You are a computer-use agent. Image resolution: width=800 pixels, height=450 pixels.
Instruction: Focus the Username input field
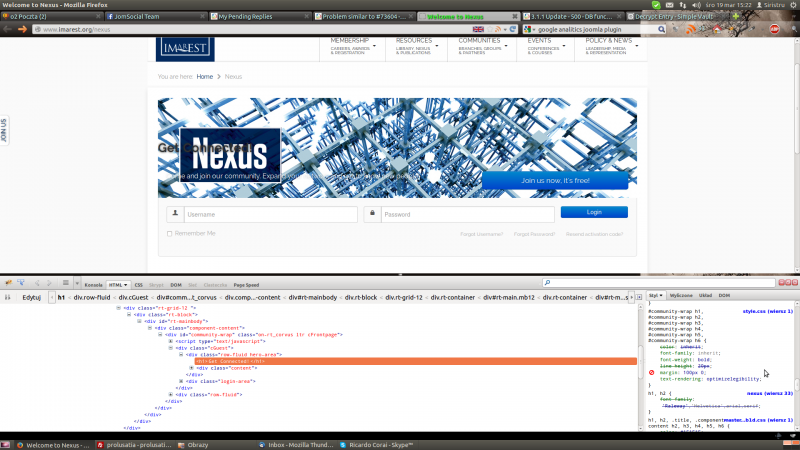[x=270, y=214]
